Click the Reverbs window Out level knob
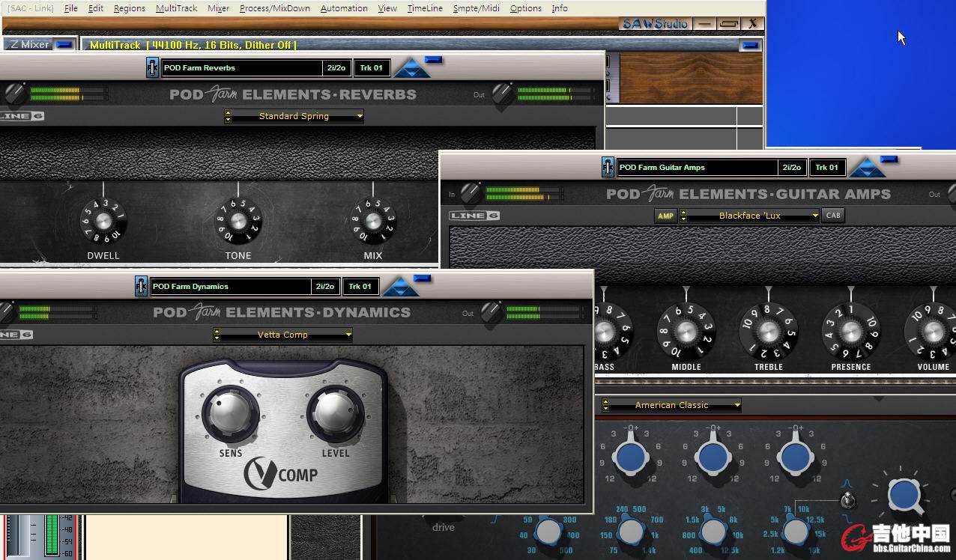 (x=503, y=94)
